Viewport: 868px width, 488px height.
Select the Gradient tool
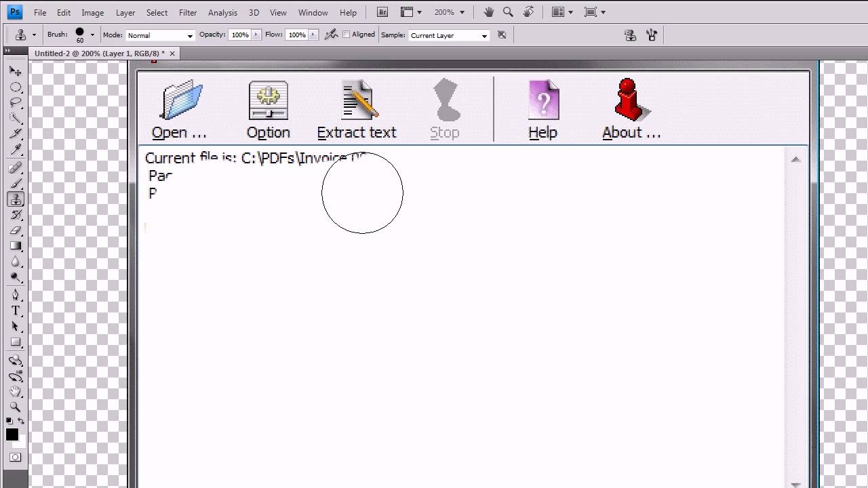[15, 246]
